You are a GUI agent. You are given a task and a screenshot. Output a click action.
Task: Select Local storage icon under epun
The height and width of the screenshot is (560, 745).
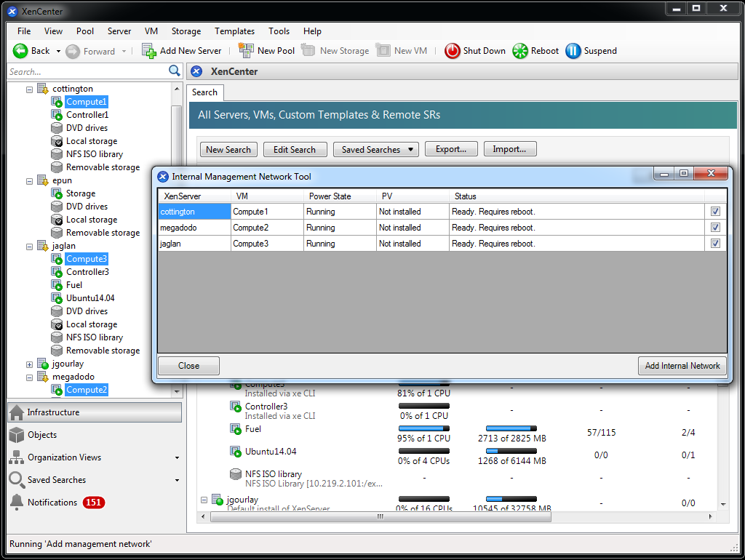pos(57,220)
